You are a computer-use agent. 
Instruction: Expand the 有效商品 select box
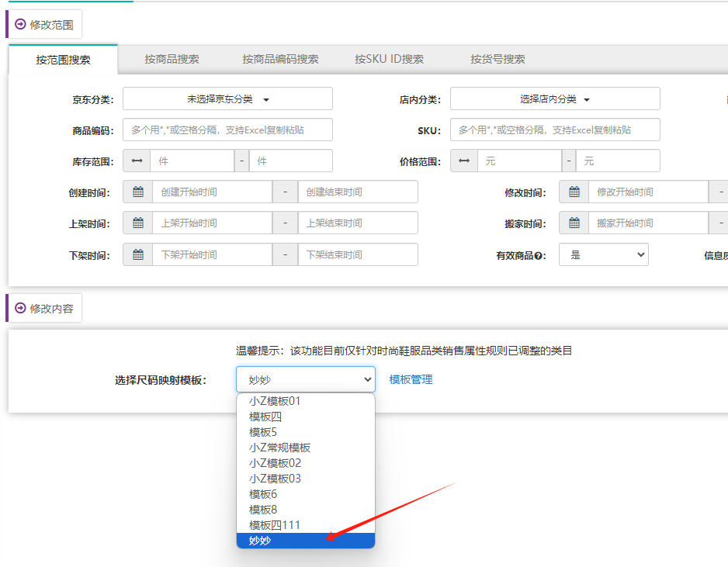(x=604, y=255)
